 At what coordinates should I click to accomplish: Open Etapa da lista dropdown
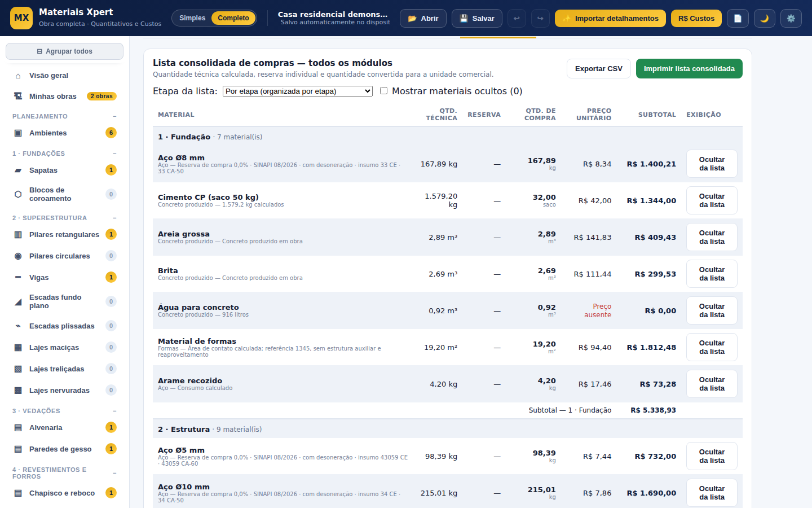[298, 91]
